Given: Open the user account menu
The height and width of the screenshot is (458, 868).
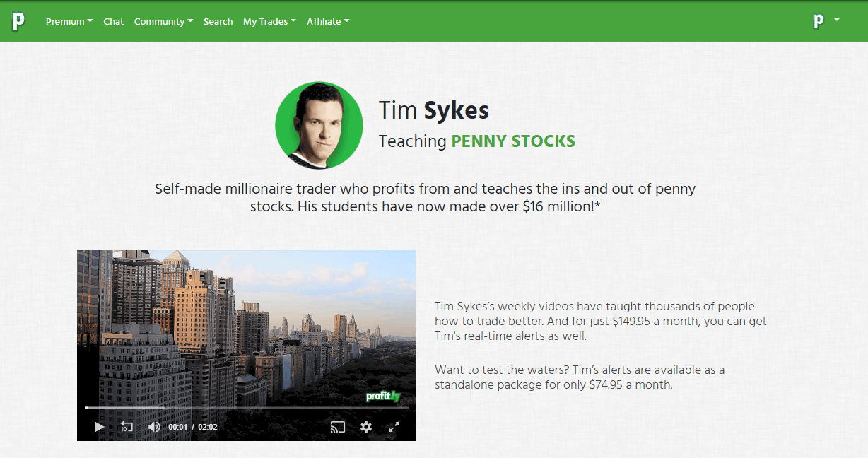Looking at the screenshot, I should (x=826, y=21).
